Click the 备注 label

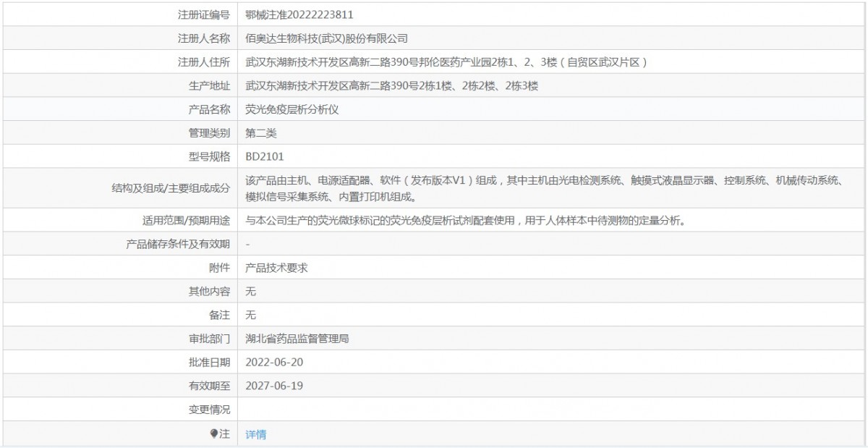[219, 315]
